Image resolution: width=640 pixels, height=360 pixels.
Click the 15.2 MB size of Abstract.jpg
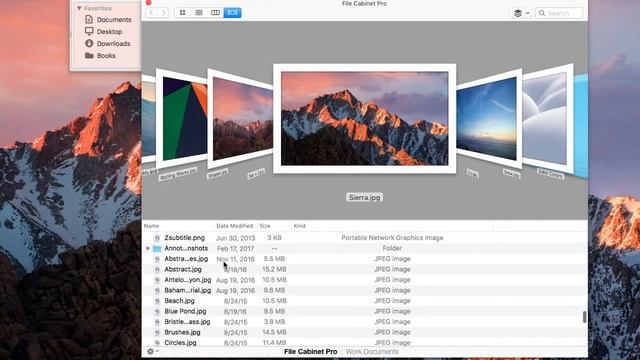point(274,269)
